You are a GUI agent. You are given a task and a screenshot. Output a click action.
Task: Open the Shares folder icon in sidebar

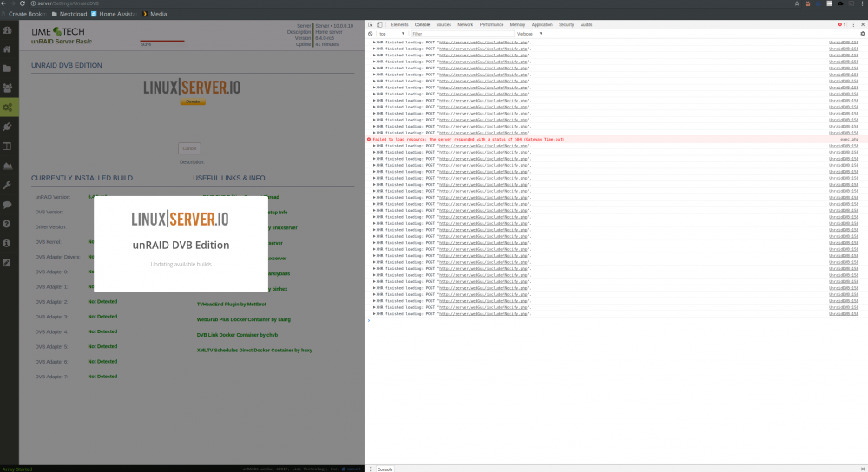coord(7,69)
